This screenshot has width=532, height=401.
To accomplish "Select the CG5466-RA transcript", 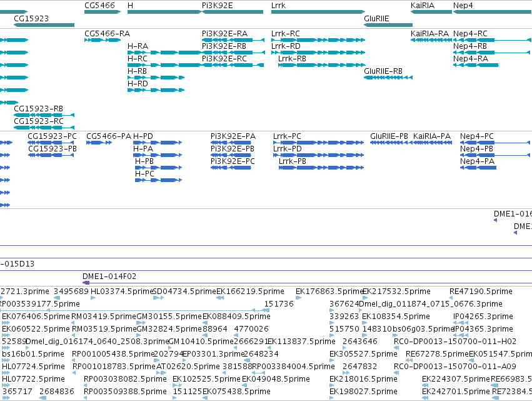I will point(103,40).
